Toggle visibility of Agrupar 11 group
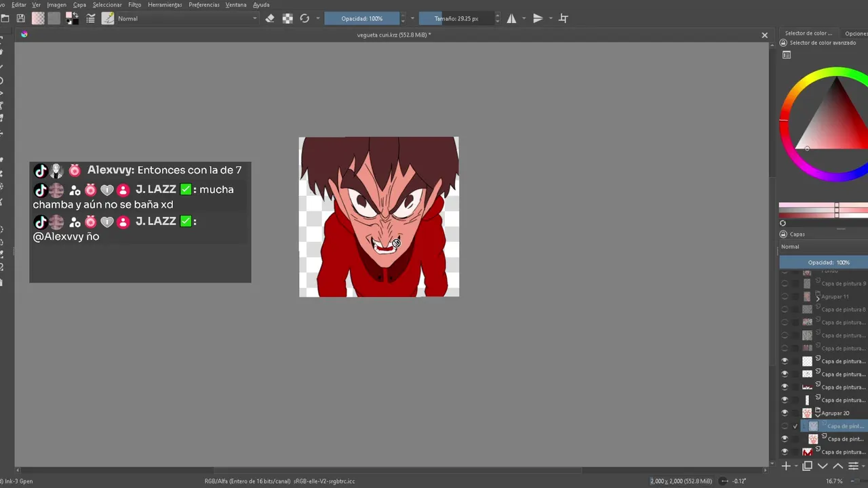Screen dimensions: 868x488 pos(785,296)
